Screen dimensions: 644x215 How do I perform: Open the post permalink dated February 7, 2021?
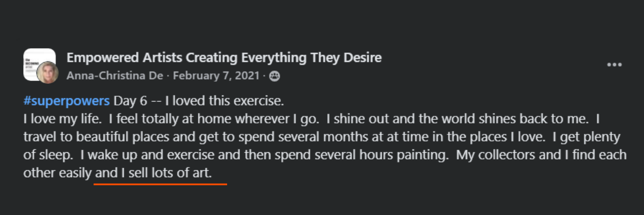tap(216, 76)
